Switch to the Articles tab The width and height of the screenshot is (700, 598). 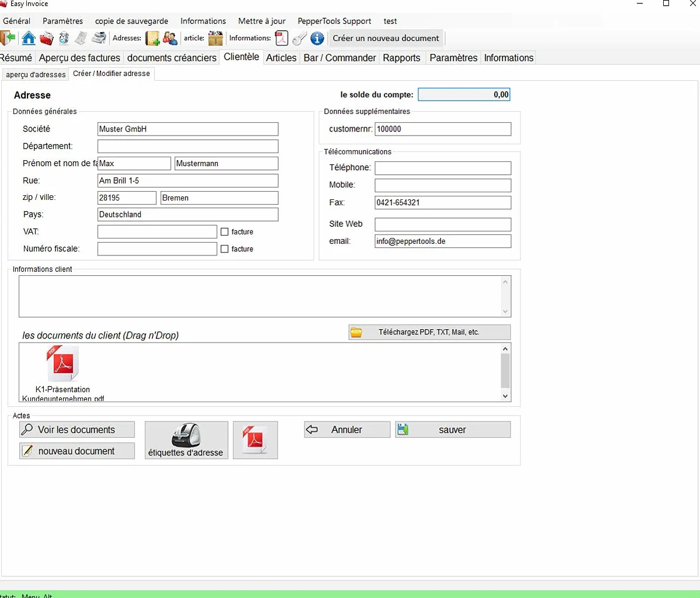[x=281, y=58]
